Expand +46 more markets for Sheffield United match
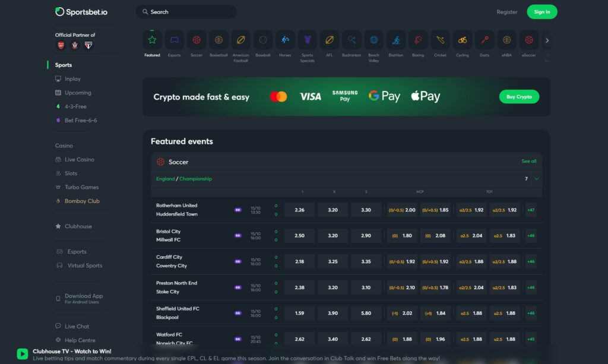The width and height of the screenshot is (608, 364). point(531,313)
